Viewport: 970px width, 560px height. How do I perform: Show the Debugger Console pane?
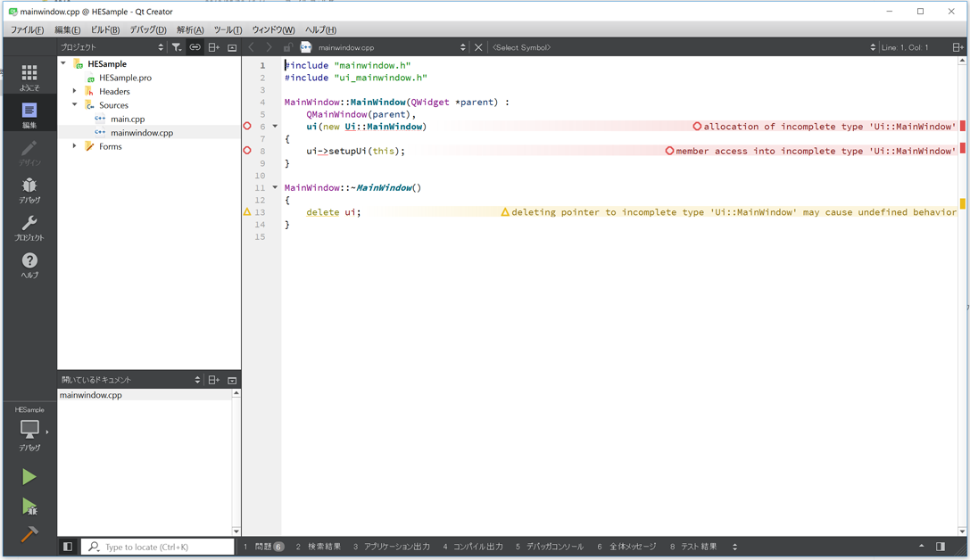click(x=550, y=547)
